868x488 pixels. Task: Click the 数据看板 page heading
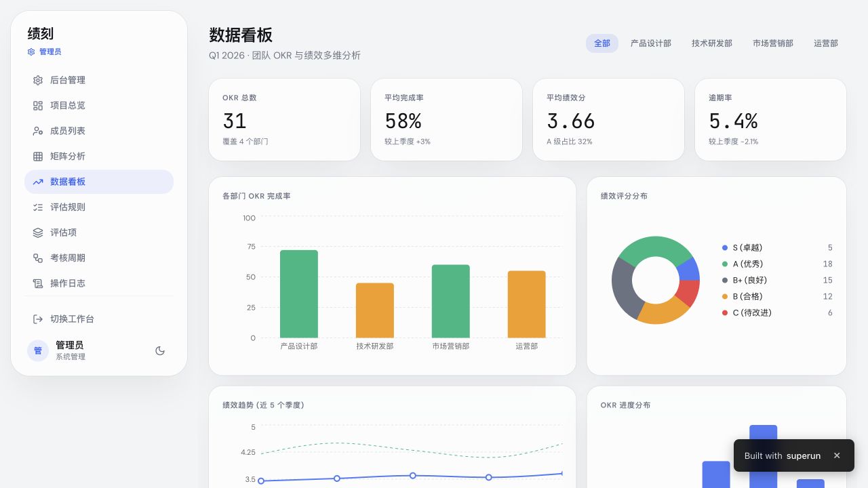[241, 35]
